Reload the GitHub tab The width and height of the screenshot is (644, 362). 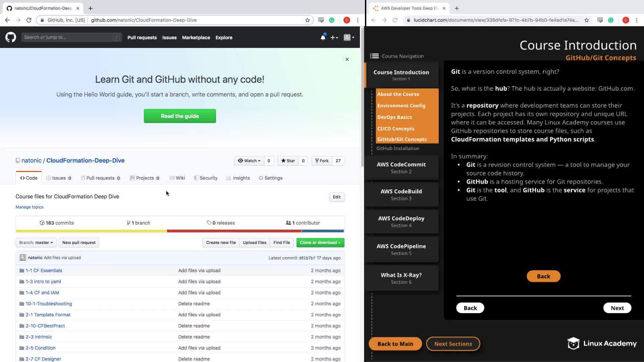point(29,20)
